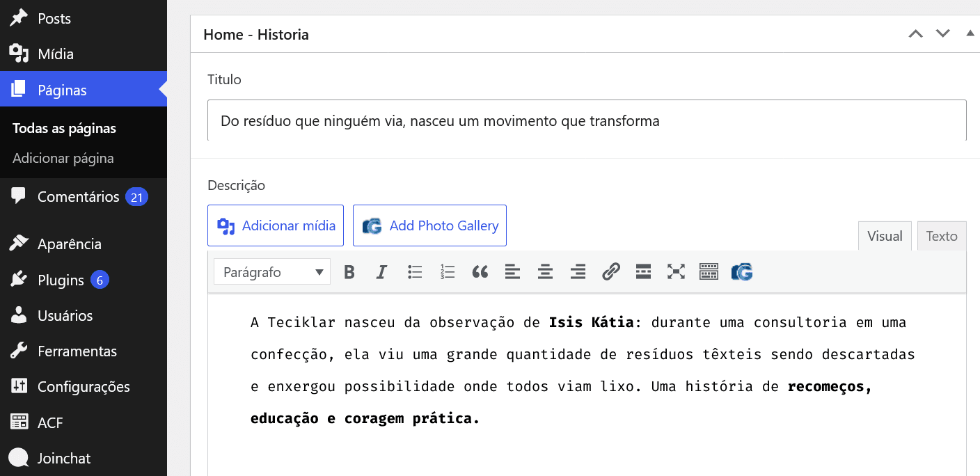Screen dimensions: 980x476
Task: Open the Parágrafo format dropdown
Action: [272, 272]
